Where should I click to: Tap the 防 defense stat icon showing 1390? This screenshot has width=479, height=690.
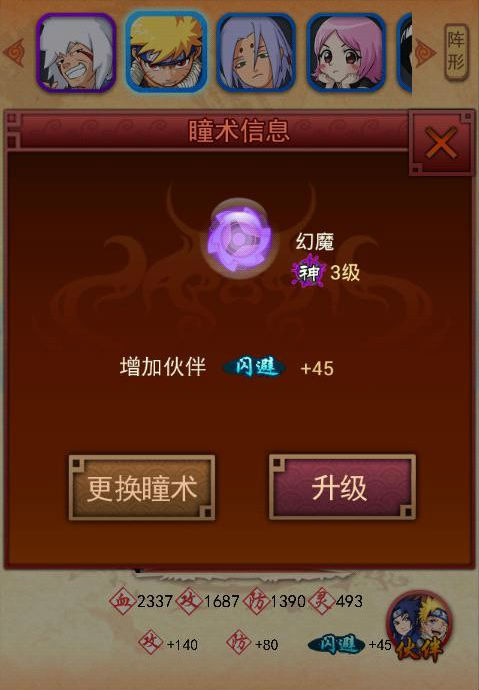coord(256,600)
